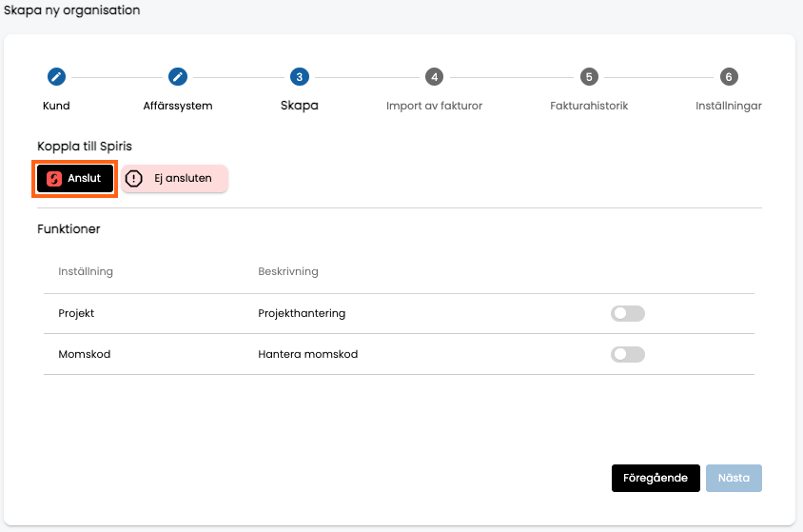Click the warning icon in Ej ansluten badge
This screenshot has width=803, height=532.
point(133,178)
